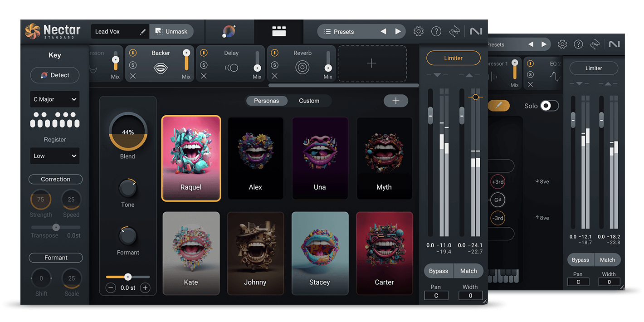This screenshot has width=644, height=322.
Task: Click Match in the back window
Action: pyautogui.click(x=607, y=260)
